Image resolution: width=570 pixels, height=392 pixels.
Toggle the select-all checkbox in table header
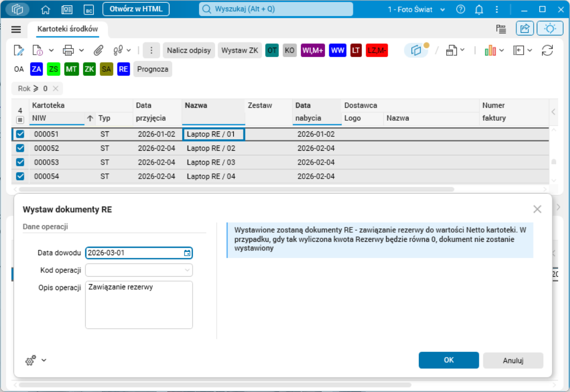click(x=20, y=120)
